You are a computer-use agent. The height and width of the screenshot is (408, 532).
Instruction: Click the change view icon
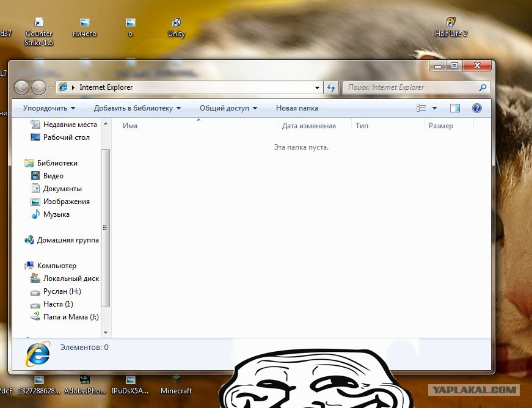pyautogui.click(x=421, y=108)
